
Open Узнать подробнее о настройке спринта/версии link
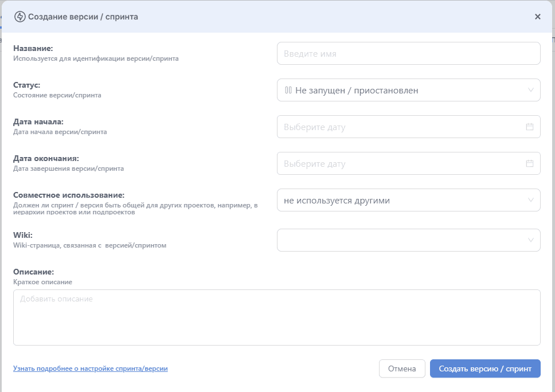(90, 369)
